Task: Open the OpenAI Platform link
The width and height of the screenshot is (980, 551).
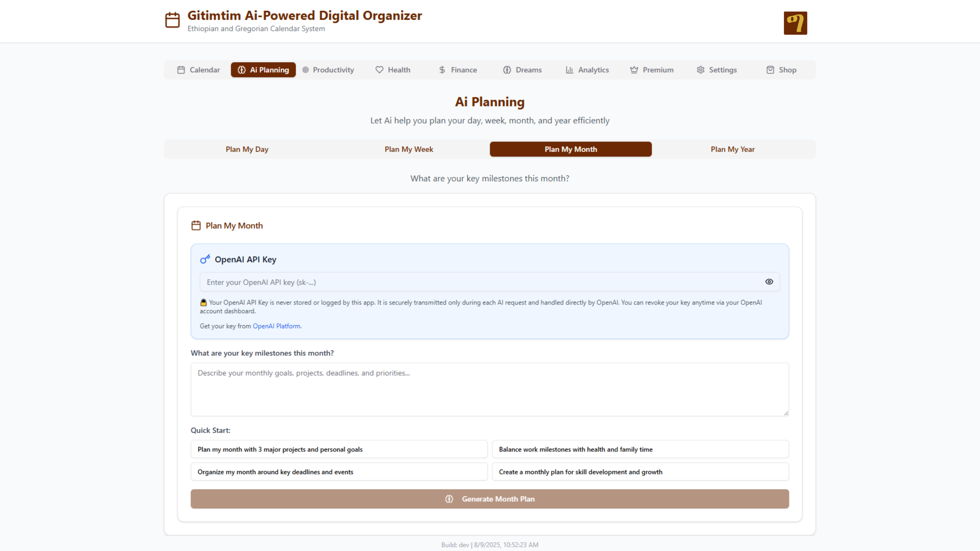Action: (x=276, y=326)
